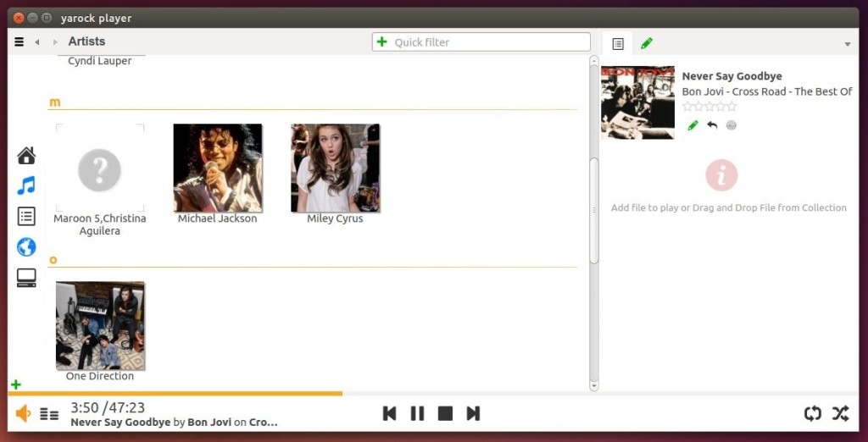Go back with the left arrow
This screenshot has height=442, width=868.
(x=37, y=42)
